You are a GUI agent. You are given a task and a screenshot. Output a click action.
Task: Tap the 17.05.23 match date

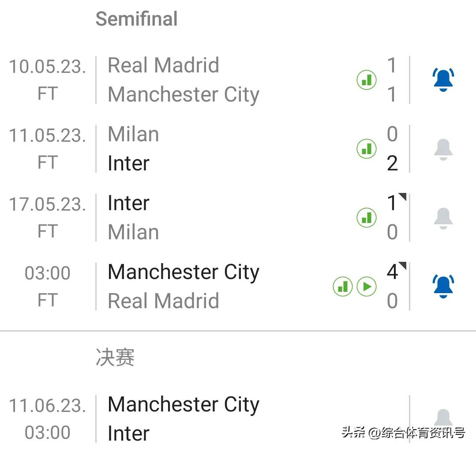point(47,204)
